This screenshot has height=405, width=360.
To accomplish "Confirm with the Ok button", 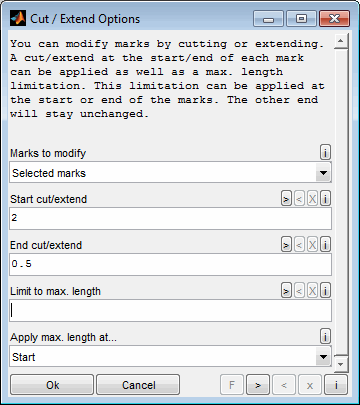I will tap(52, 385).
